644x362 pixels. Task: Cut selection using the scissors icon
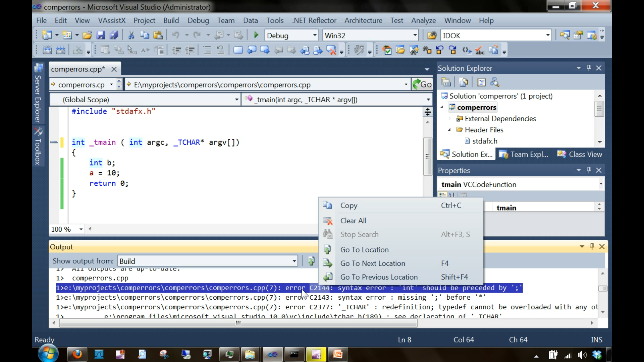click(x=131, y=35)
